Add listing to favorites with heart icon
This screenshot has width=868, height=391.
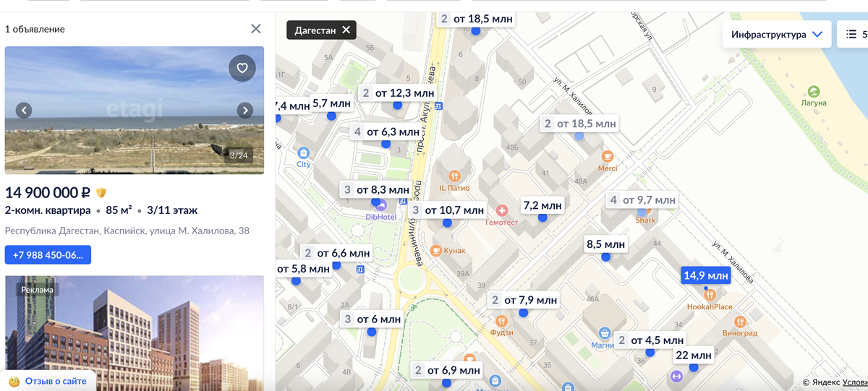[x=242, y=69]
